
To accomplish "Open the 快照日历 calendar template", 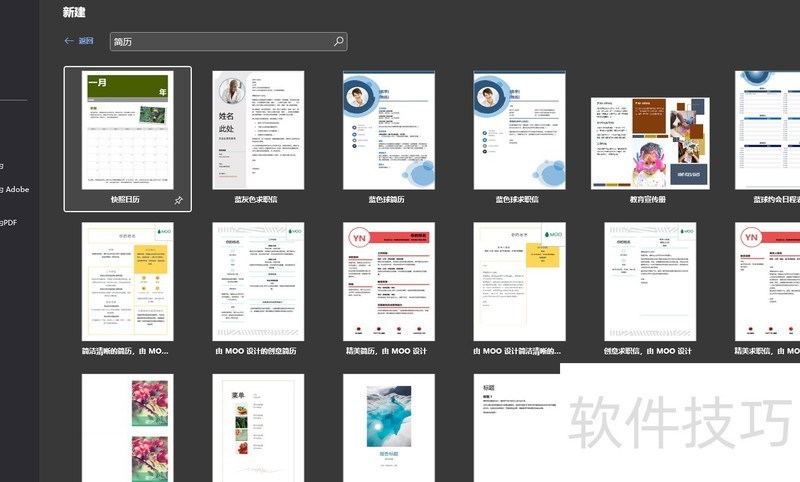I will click(128, 130).
